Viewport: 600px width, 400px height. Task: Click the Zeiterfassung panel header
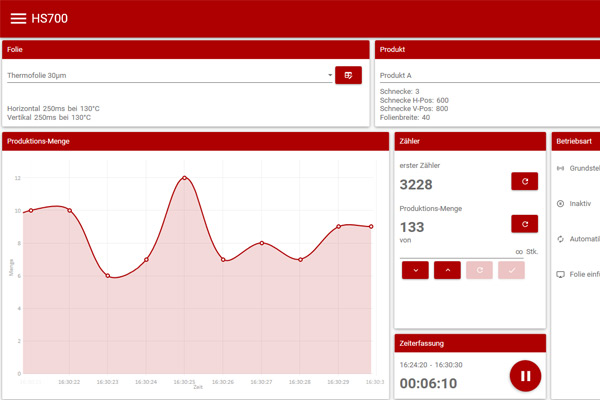tap(470, 343)
